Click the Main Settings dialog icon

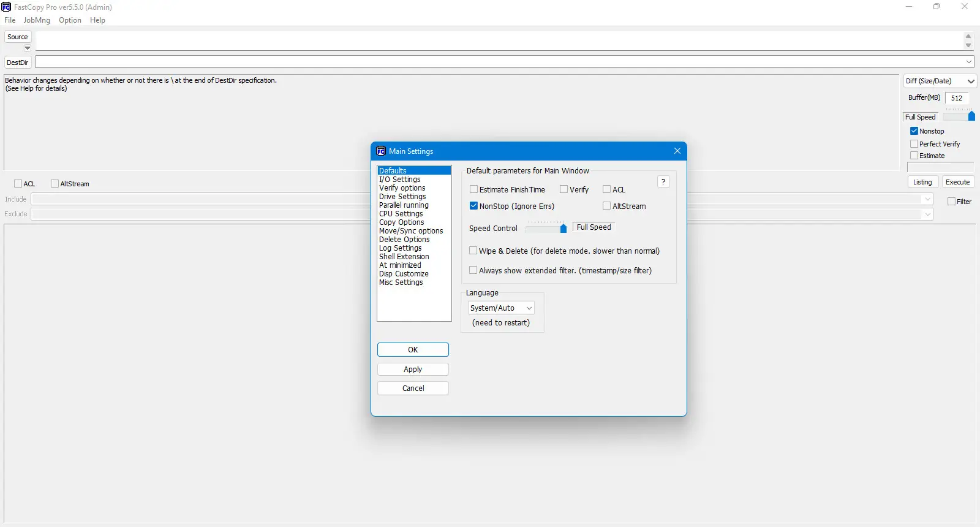coord(381,151)
